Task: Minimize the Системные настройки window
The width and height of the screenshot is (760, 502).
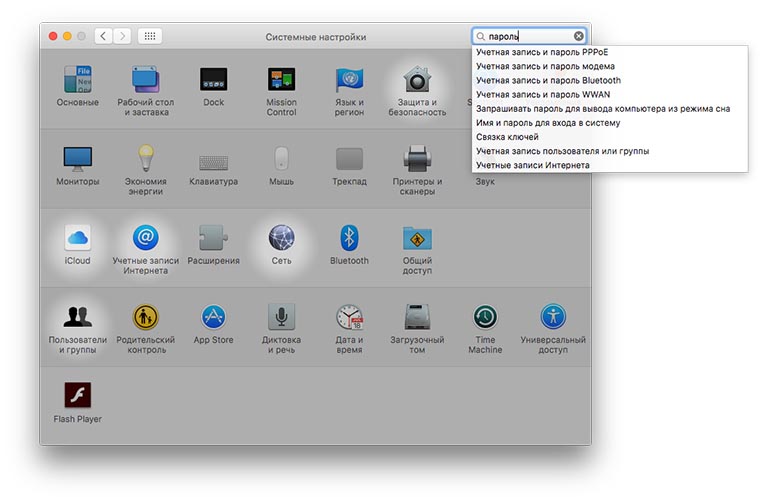Action: click(x=67, y=36)
